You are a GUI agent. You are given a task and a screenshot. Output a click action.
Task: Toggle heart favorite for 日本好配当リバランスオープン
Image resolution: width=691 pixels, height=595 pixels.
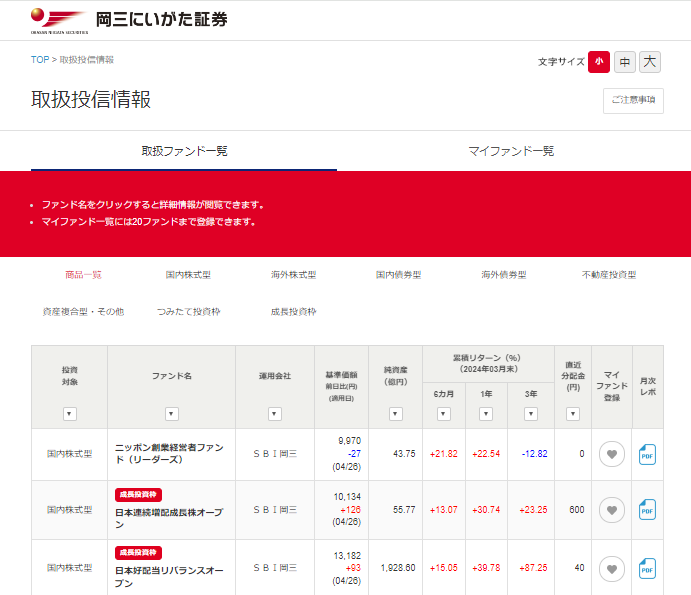[x=612, y=569]
